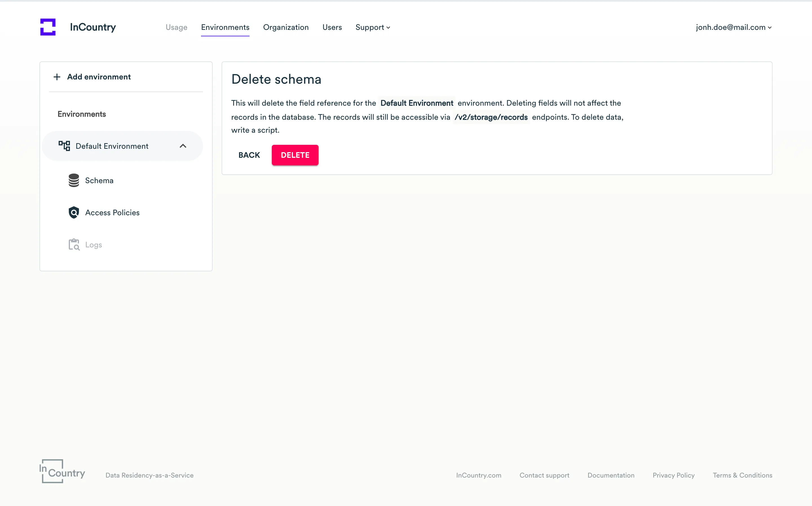
Task: Click the BACK button
Action: tap(249, 155)
